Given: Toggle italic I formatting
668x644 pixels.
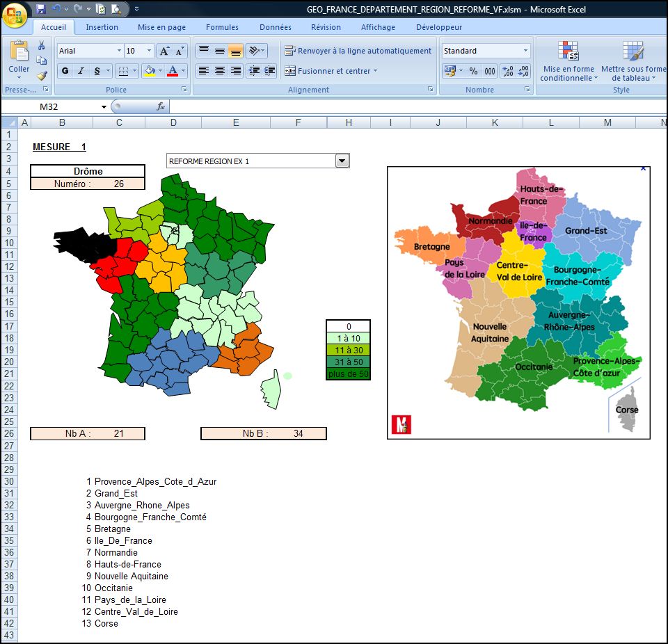Looking at the screenshot, I should pyautogui.click(x=81, y=71).
